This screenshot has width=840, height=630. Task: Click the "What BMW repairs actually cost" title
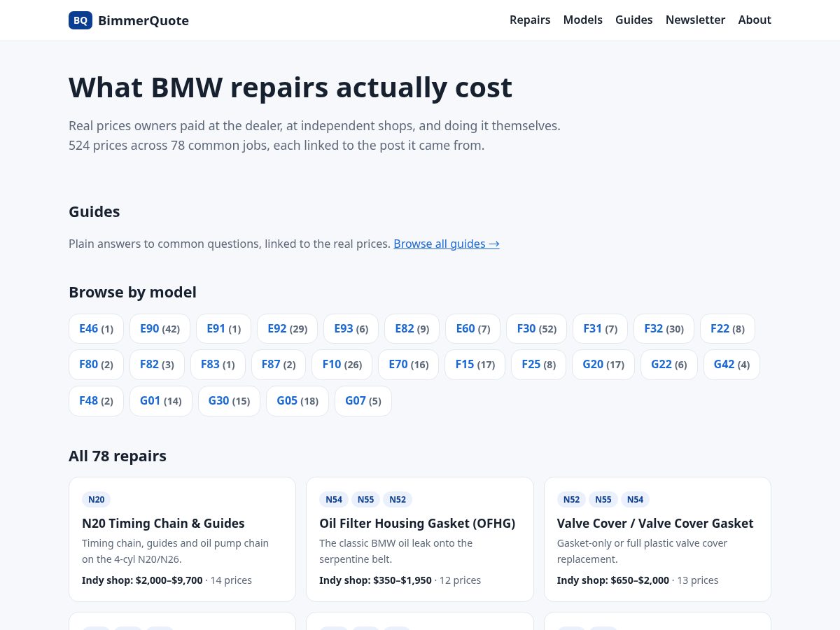pos(290,87)
